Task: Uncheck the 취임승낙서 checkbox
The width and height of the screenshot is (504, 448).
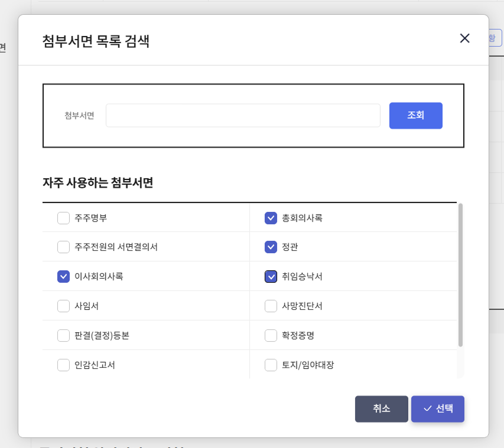Action: [x=271, y=276]
